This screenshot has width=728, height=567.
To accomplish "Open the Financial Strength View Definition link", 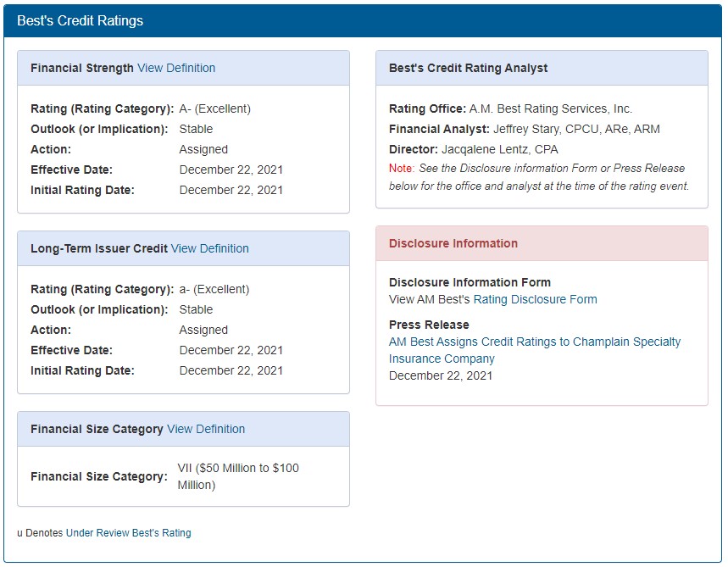I will coord(176,68).
